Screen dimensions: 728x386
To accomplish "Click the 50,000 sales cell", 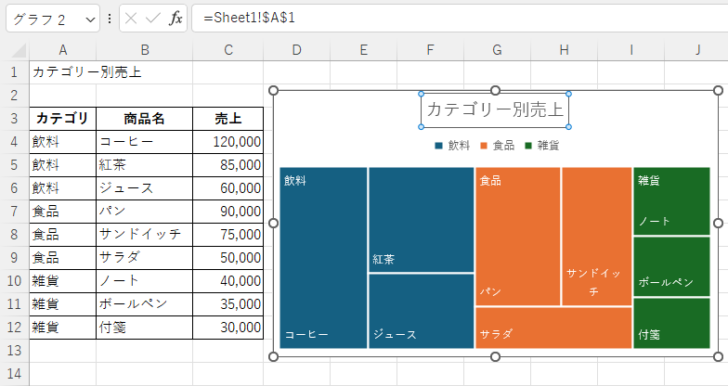I will pos(228,258).
